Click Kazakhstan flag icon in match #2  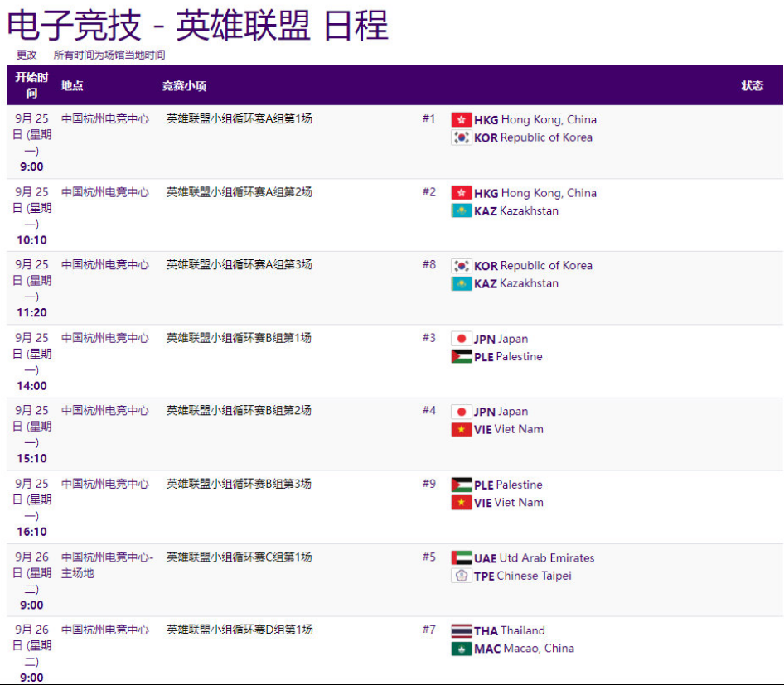pyautogui.click(x=461, y=211)
